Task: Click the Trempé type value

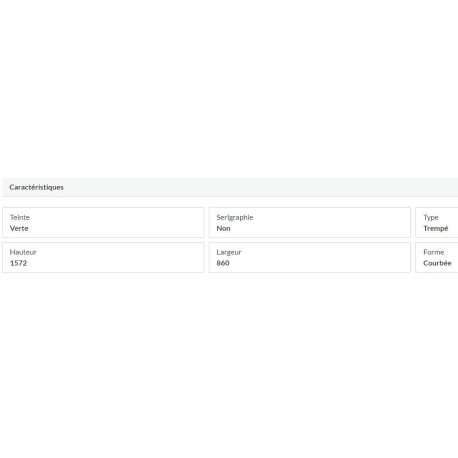Action: (436, 228)
